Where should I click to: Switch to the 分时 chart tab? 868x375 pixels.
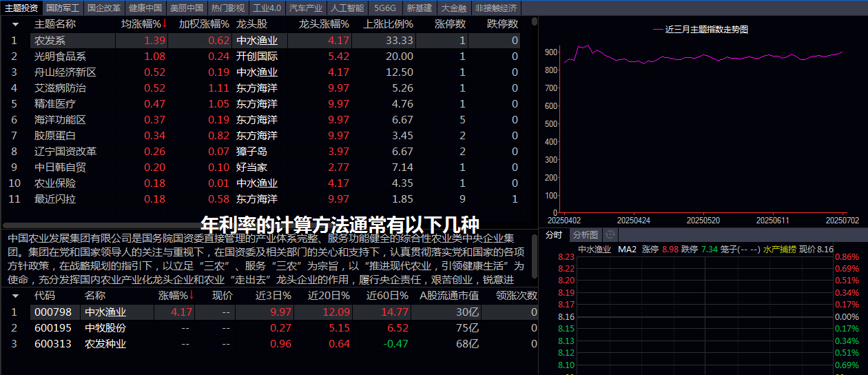(x=554, y=235)
